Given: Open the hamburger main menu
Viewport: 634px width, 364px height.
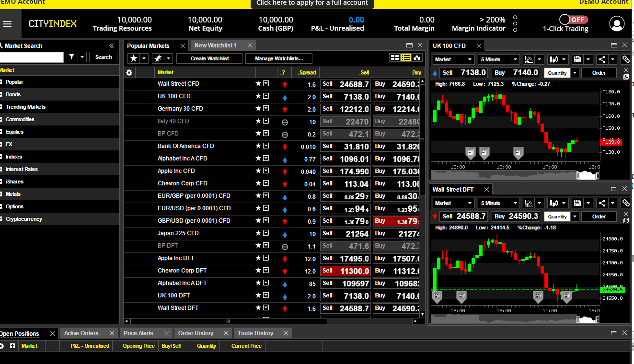Looking at the screenshot, I should click(x=7, y=24).
